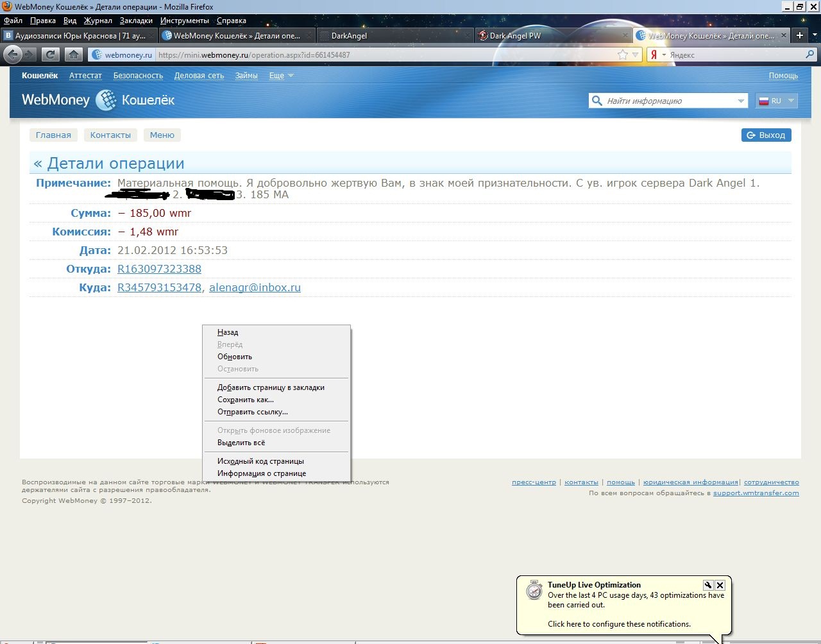Go back with the Firefox back arrow

(13, 55)
